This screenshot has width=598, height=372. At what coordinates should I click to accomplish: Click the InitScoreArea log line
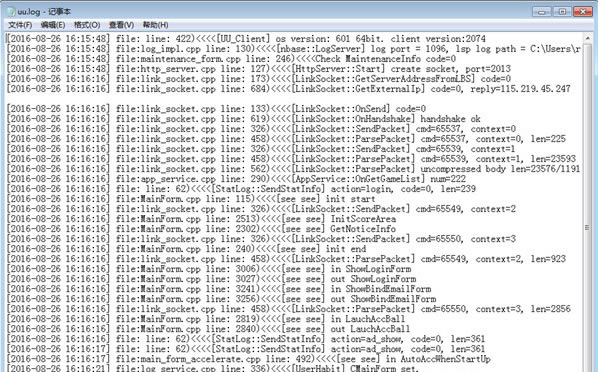(201, 219)
